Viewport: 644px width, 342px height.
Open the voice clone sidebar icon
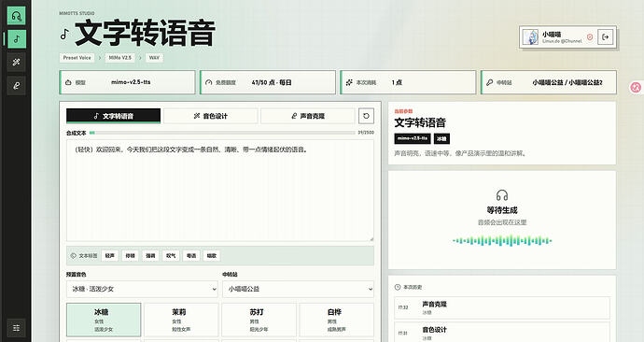pyautogui.click(x=17, y=86)
